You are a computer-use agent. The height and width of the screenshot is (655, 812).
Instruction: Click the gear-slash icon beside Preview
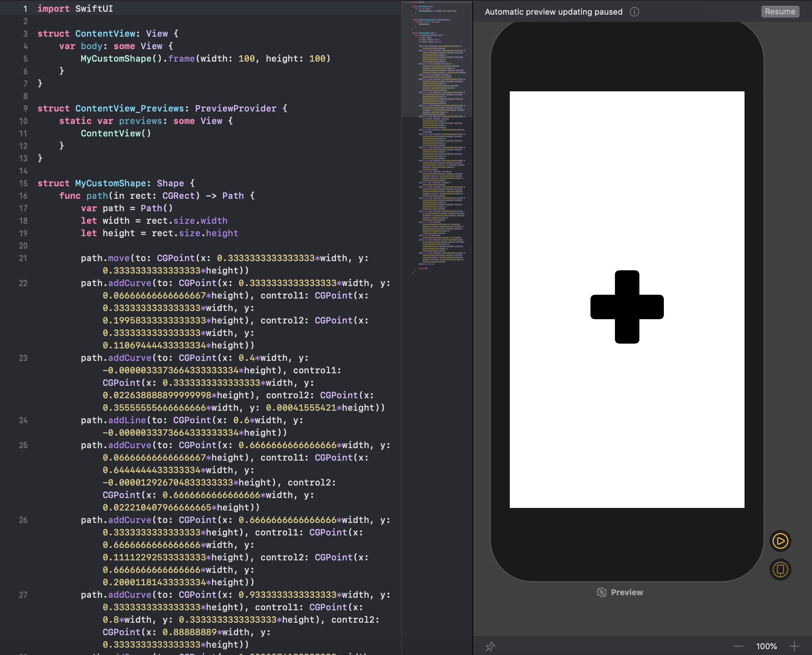pos(601,592)
